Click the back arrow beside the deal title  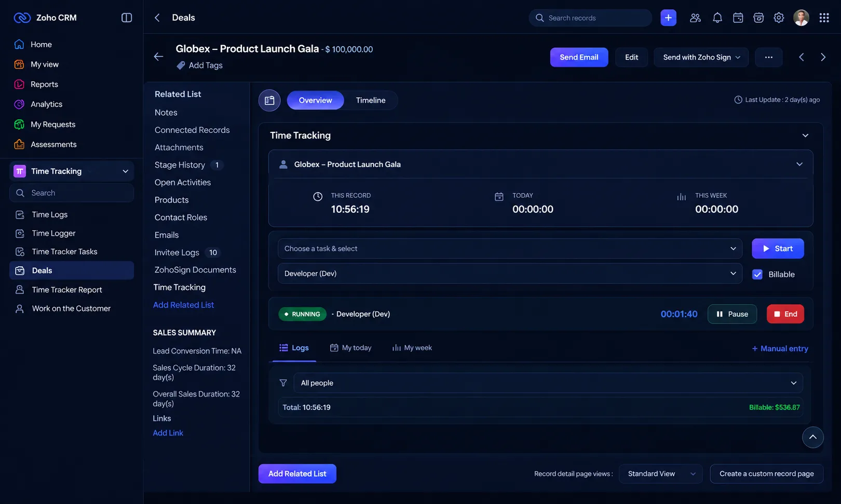pos(159,57)
